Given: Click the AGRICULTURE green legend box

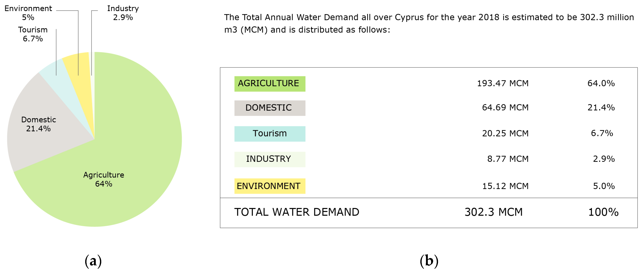Looking at the screenshot, I should coord(269,84).
